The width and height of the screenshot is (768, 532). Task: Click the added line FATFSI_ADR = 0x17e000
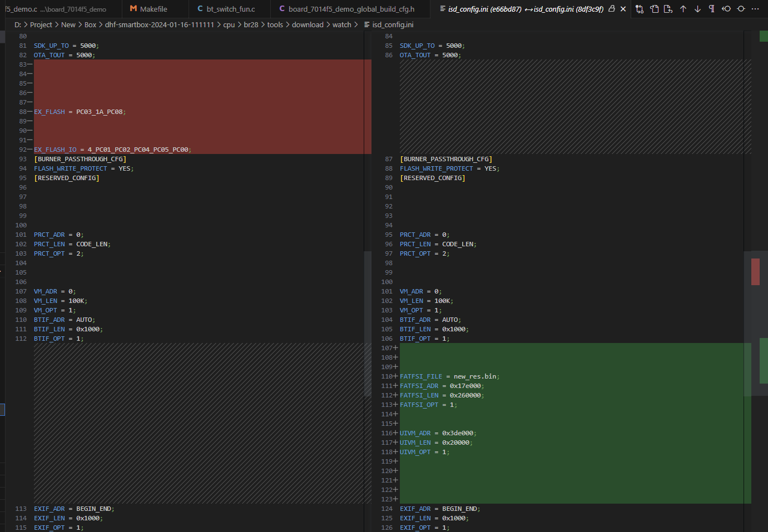442,386
